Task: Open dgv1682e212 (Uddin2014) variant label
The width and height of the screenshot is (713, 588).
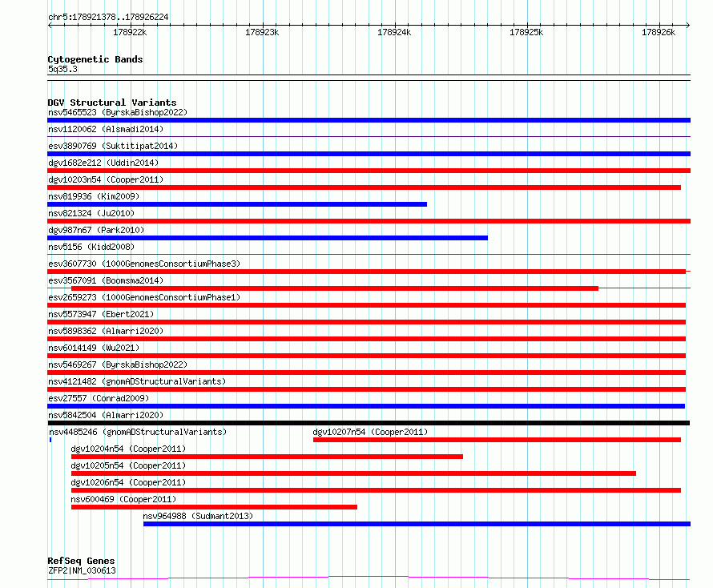Action: (x=103, y=163)
